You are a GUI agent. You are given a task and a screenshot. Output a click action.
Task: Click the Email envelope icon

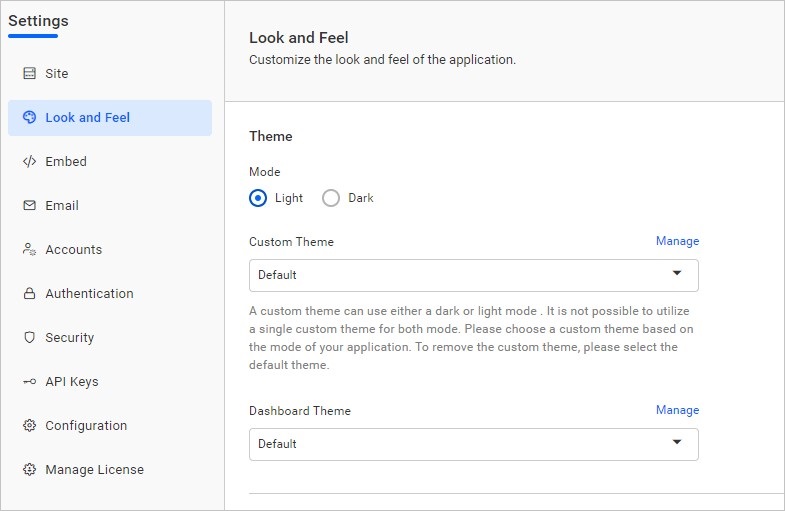point(29,206)
